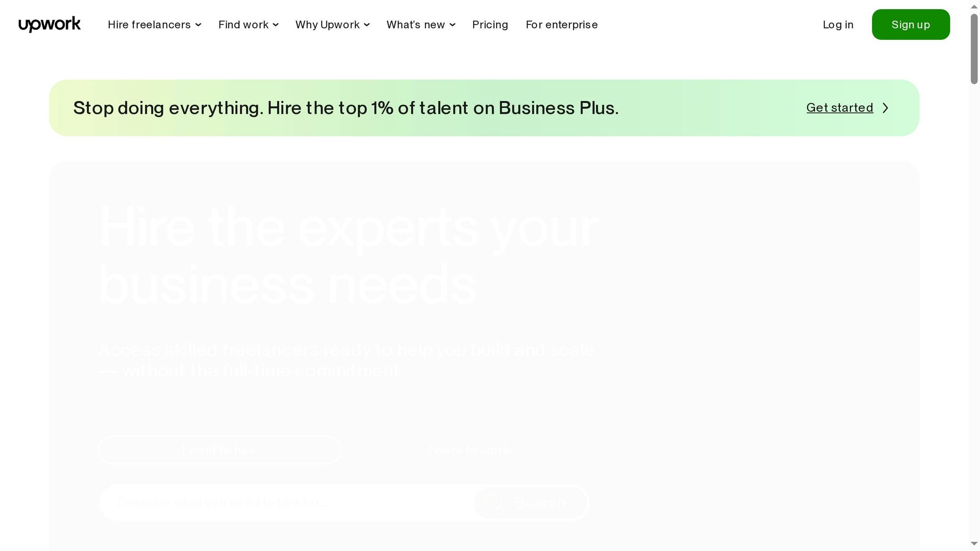The image size is (980, 551).
Task: Click the Log in link
Action: coord(838,24)
